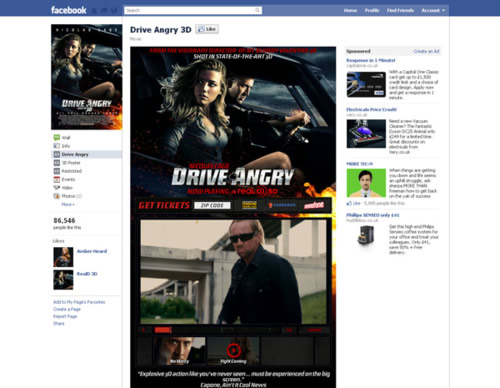Open Profile in top navigation
The image size is (500, 388).
[372, 10]
